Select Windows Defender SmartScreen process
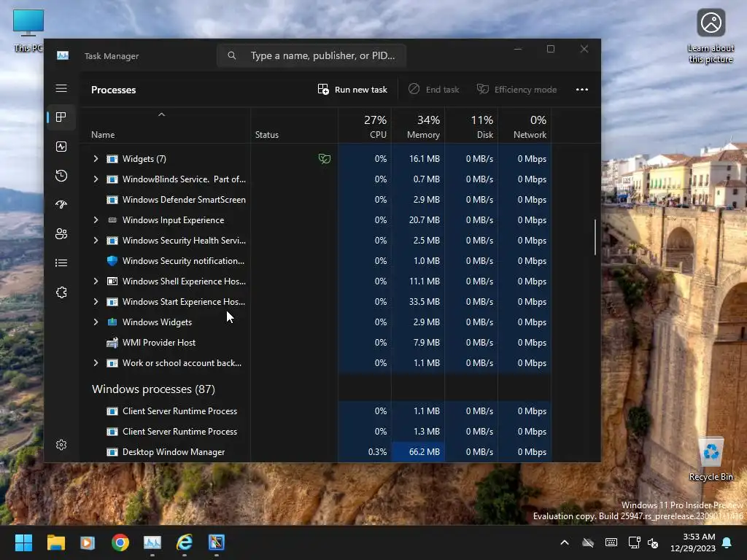747x560 pixels. (x=184, y=200)
